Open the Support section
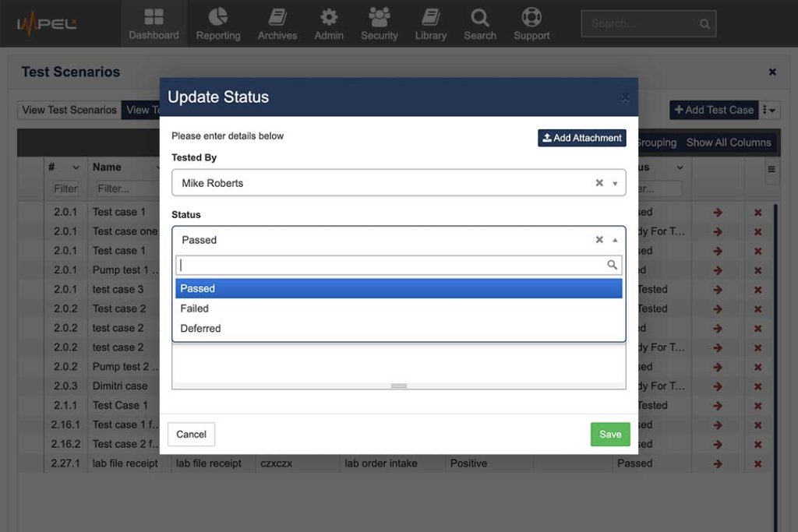Image resolution: width=798 pixels, height=532 pixels. tap(531, 23)
